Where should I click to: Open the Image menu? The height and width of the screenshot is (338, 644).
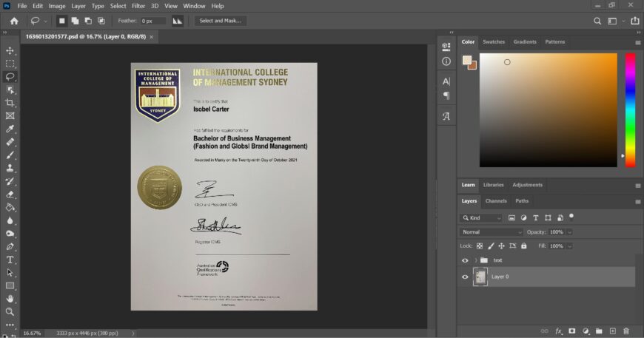coord(57,6)
